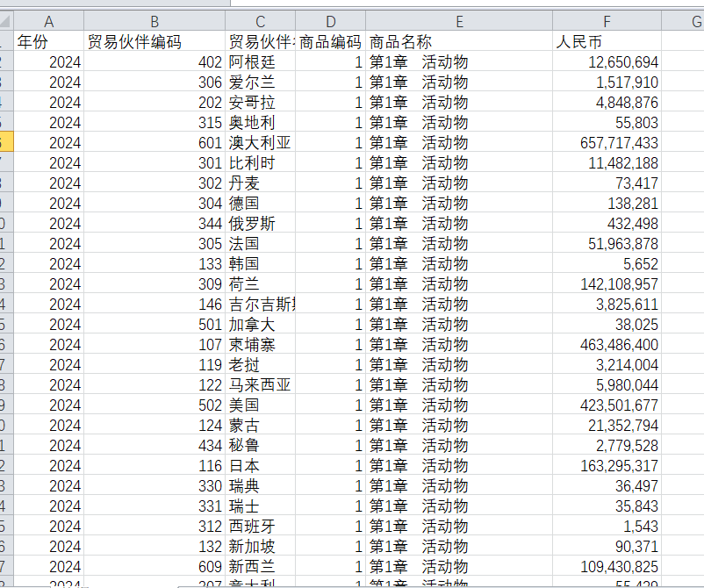704x588 pixels.
Task: Select the cell containing 瑞士
Action: click(260, 506)
